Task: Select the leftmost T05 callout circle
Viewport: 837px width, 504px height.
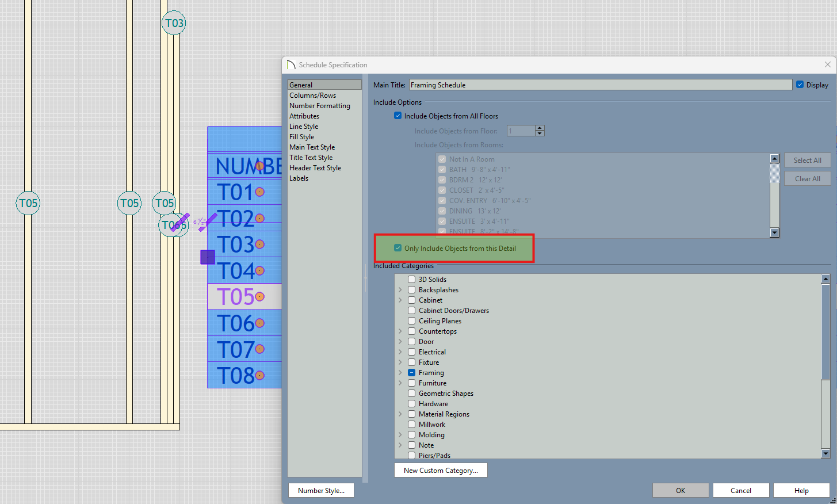Action: point(28,203)
